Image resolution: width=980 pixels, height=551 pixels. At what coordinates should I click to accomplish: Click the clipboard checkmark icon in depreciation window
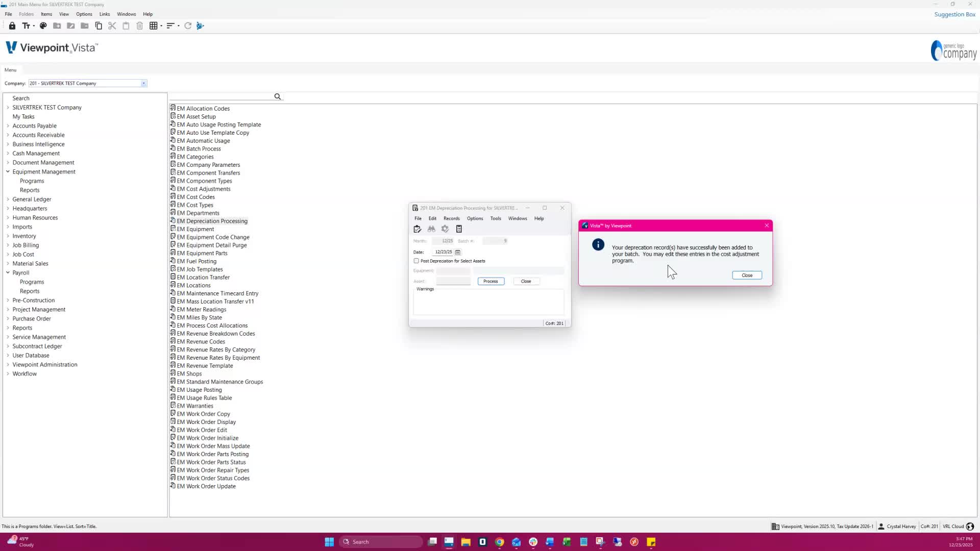tap(418, 229)
